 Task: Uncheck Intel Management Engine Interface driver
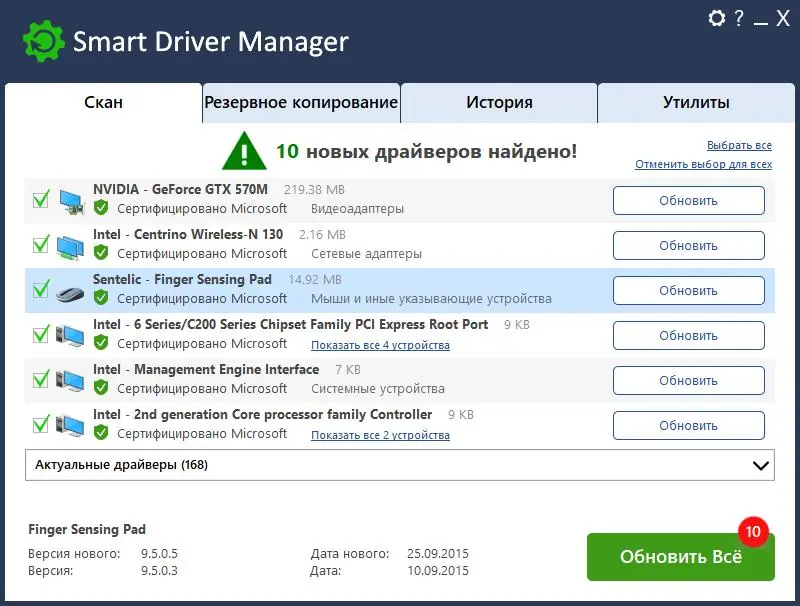(40, 379)
